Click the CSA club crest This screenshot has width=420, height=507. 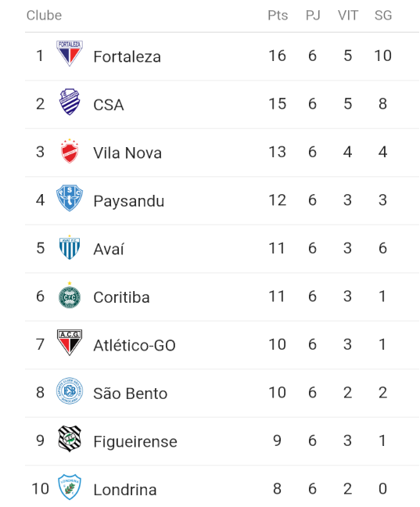click(70, 102)
